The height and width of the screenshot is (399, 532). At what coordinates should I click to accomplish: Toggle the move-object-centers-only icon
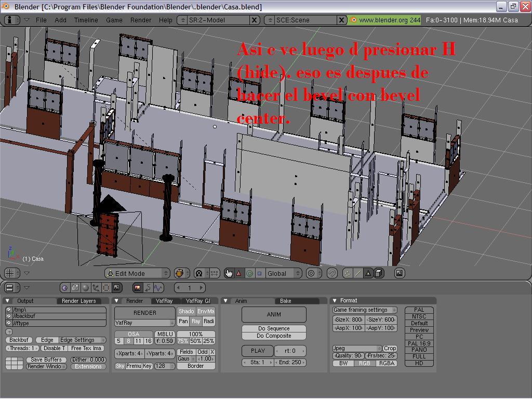pos(214,273)
